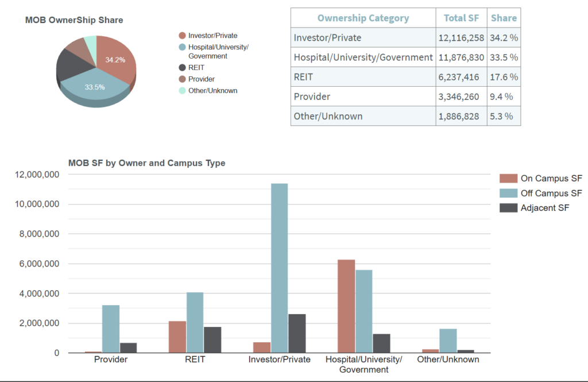Click the Provider total SF cell 3,346,260

[x=458, y=97]
